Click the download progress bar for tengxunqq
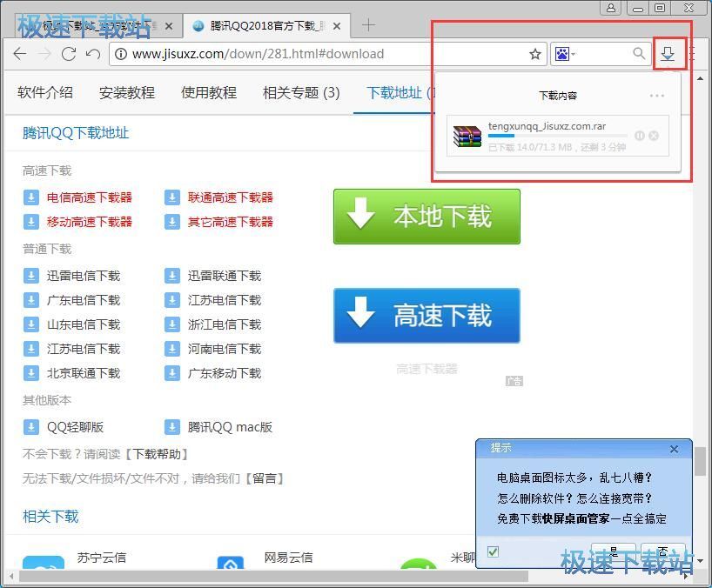Image resolution: width=712 pixels, height=588 pixels. click(x=557, y=135)
